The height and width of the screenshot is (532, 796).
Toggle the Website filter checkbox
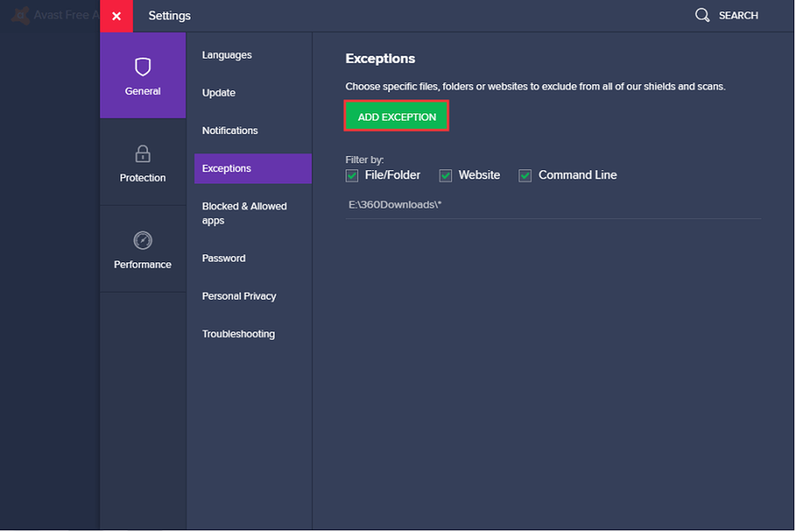coord(446,176)
